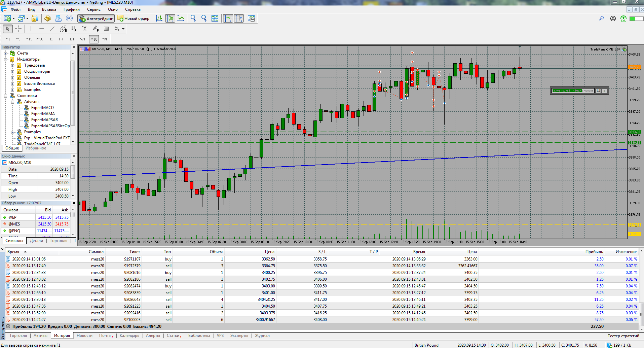
Task: Open the new chart icon in toolbar
Action: pyautogui.click(x=7, y=18)
